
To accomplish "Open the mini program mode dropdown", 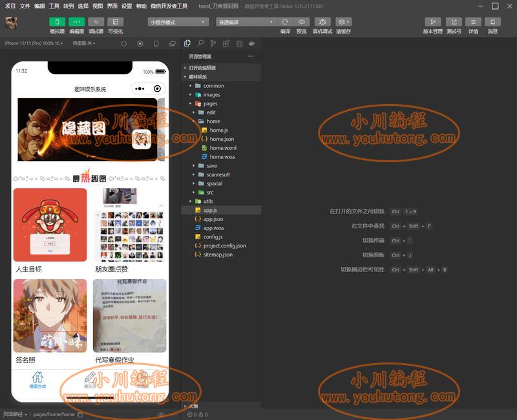I will [178, 22].
